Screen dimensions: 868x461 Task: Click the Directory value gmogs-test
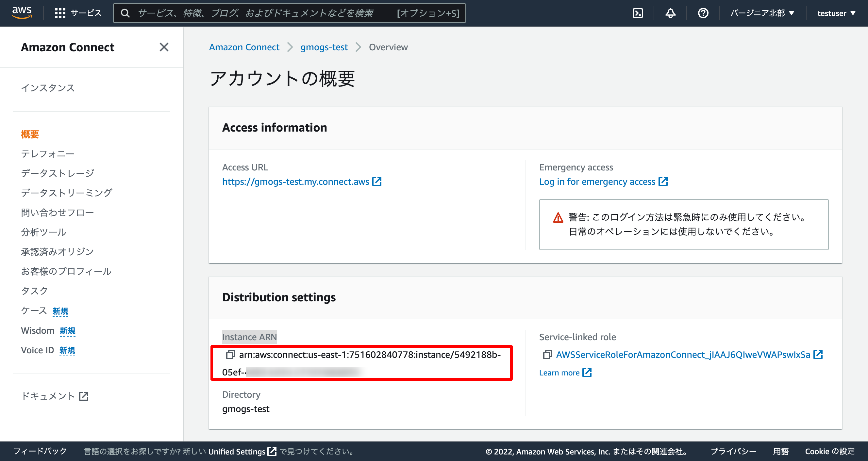coord(246,409)
